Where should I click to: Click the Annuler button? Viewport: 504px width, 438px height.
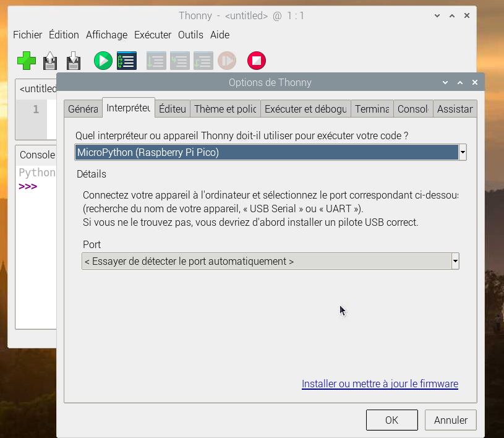451,420
